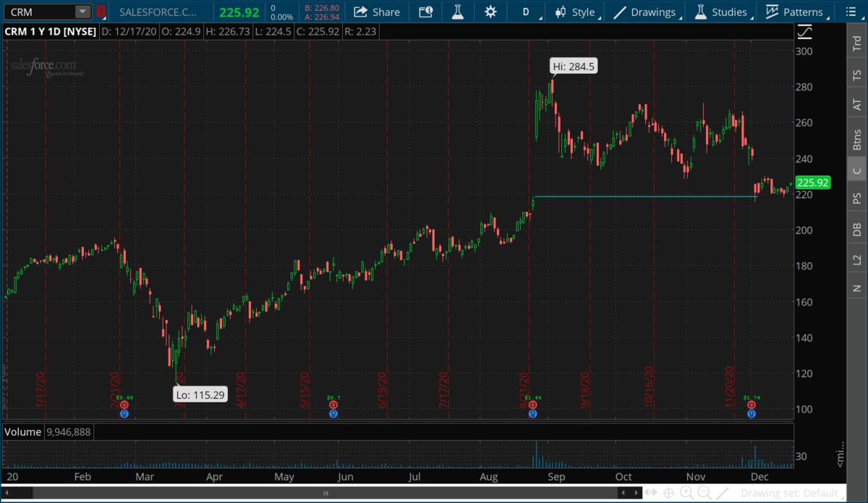
Task: Open the TS sidebar tab
Action: point(857,74)
